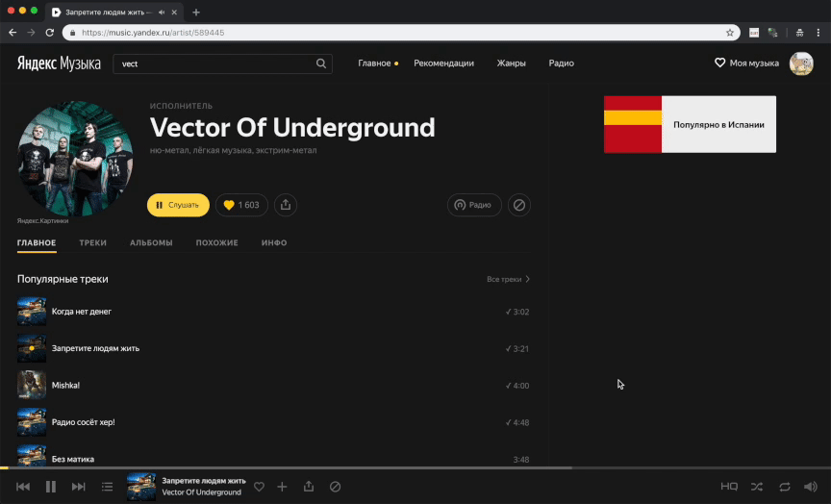The width and height of the screenshot is (831, 504).
Task: Click the Яндекс Музыка logo
Action: click(59, 63)
